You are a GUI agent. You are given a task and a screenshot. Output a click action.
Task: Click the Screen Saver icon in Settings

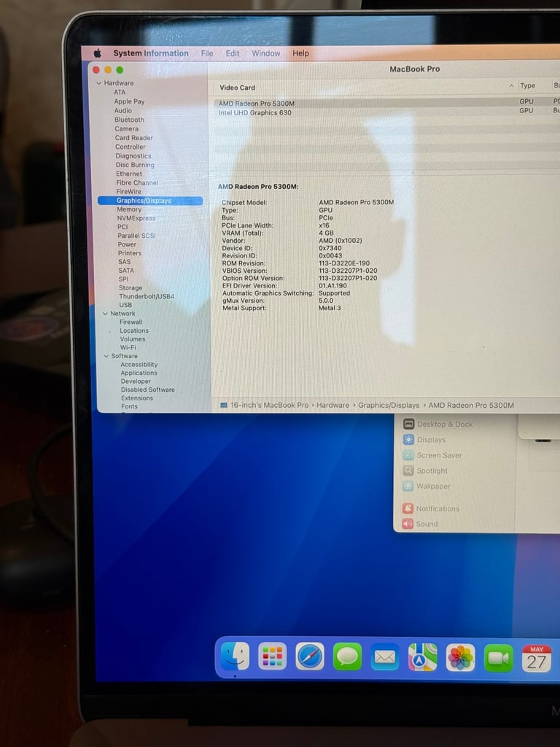pyautogui.click(x=408, y=455)
